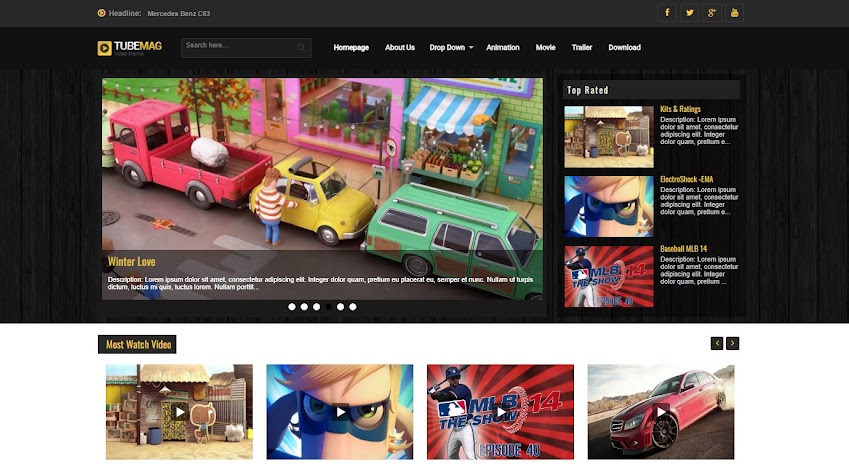
Task: Open the Download menu item
Action: pyautogui.click(x=624, y=48)
